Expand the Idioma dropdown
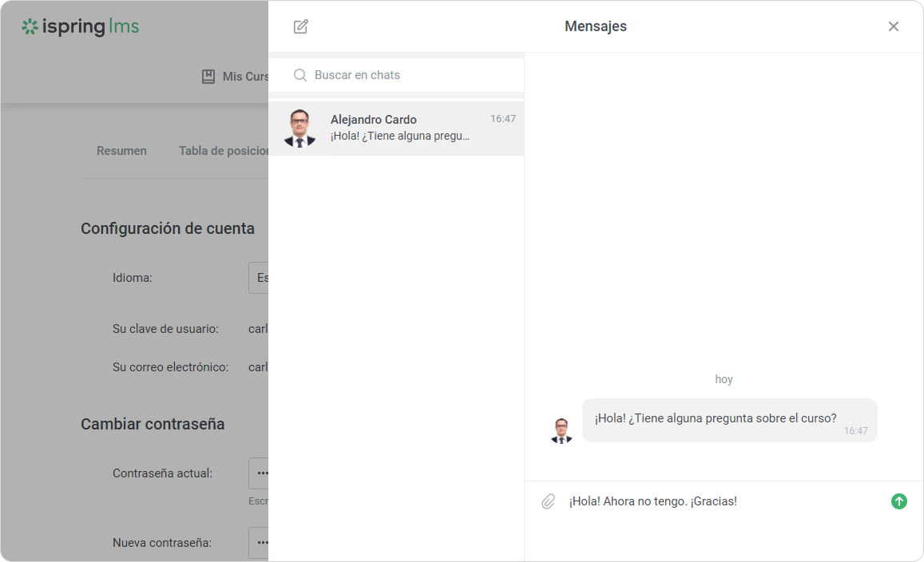 pos(259,278)
